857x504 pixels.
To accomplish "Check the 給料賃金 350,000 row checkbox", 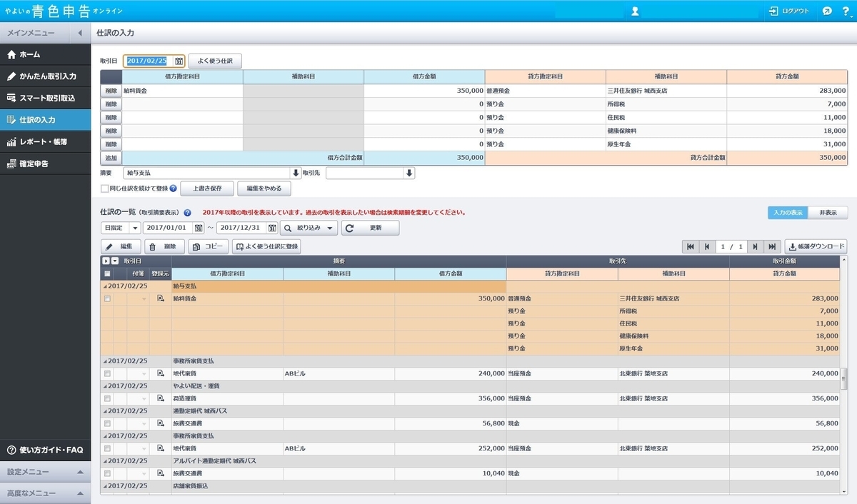I will pyautogui.click(x=107, y=298).
